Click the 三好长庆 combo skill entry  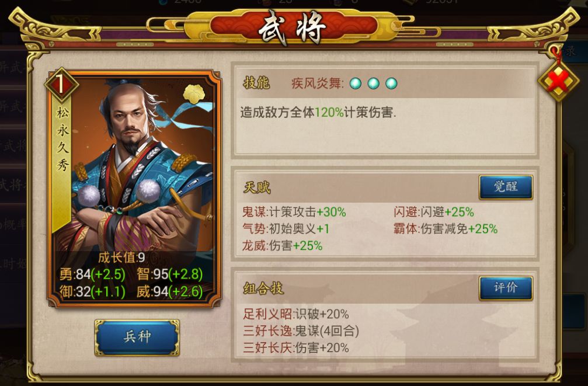[x=296, y=347]
